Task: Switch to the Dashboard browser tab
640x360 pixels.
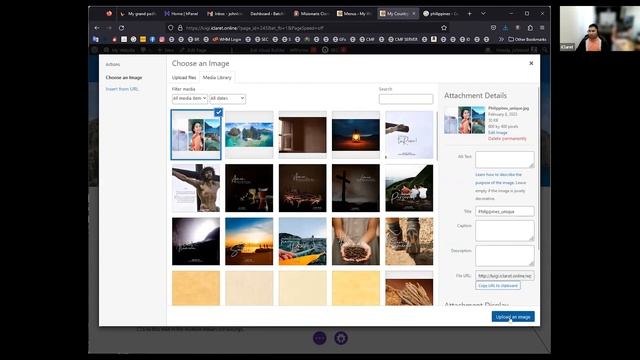Action: tap(267, 13)
